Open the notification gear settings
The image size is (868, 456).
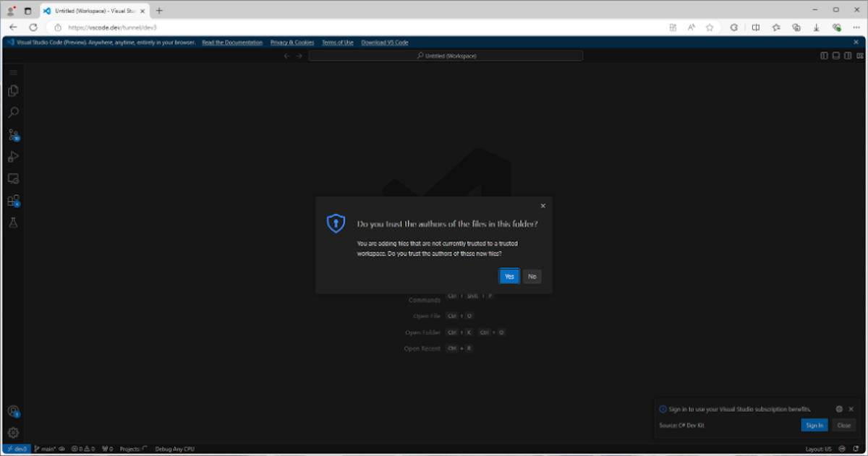[839, 409]
